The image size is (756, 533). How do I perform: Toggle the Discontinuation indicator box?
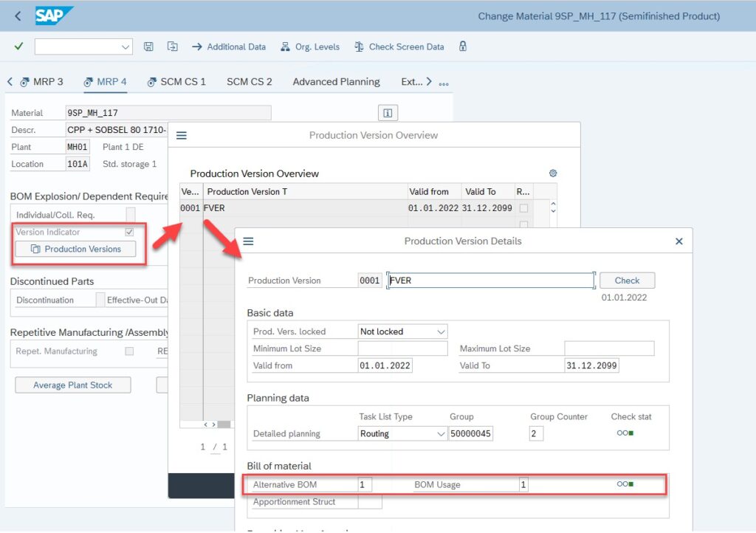point(100,300)
